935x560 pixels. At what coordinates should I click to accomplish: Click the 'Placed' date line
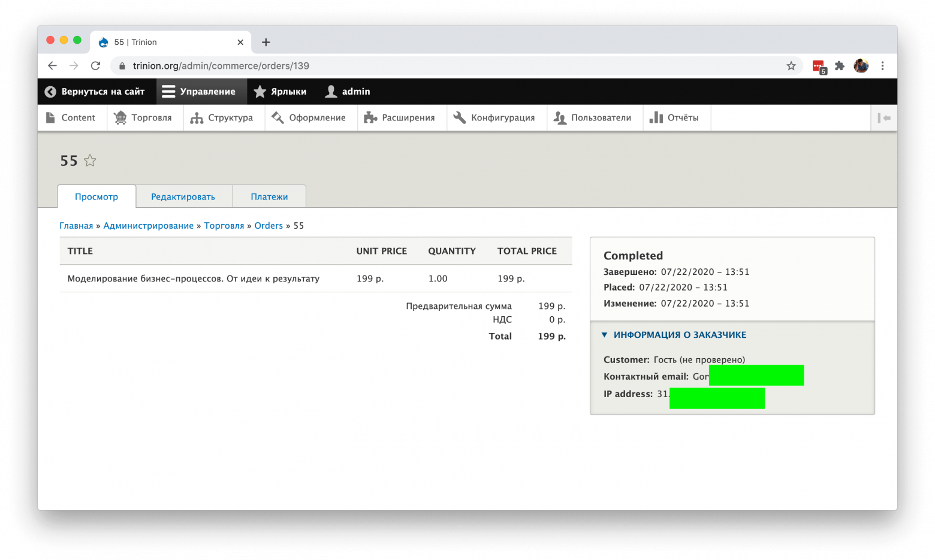[665, 287]
